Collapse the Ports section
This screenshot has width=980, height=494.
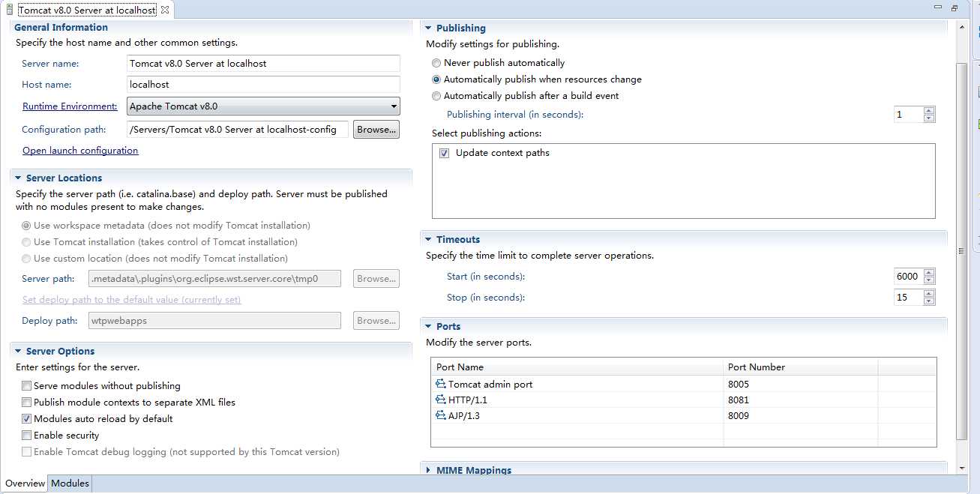[x=429, y=327]
